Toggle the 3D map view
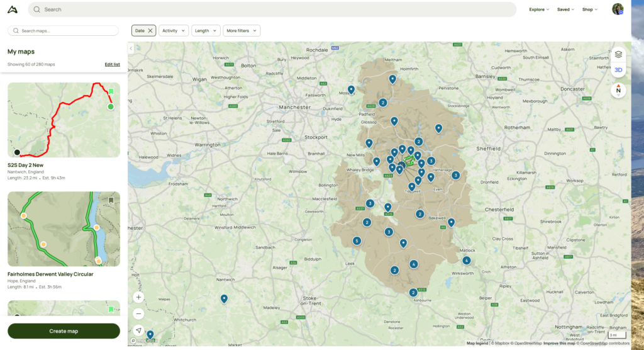 [618, 70]
